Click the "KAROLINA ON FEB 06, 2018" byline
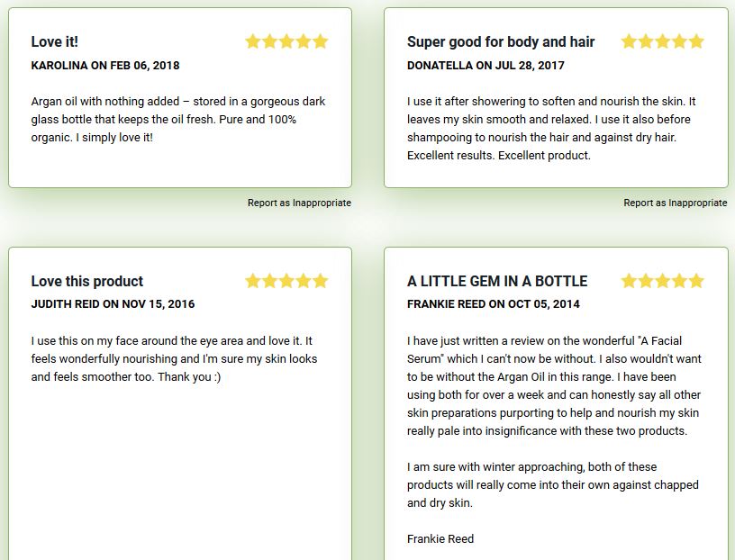Image resolution: width=735 pixels, height=560 pixels. [x=105, y=66]
